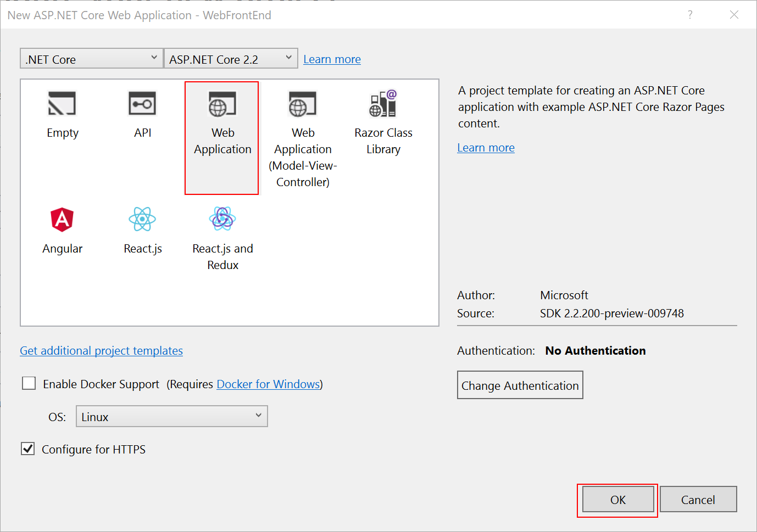Open the Get additional project templates link
The width and height of the screenshot is (757, 532).
tap(101, 350)
